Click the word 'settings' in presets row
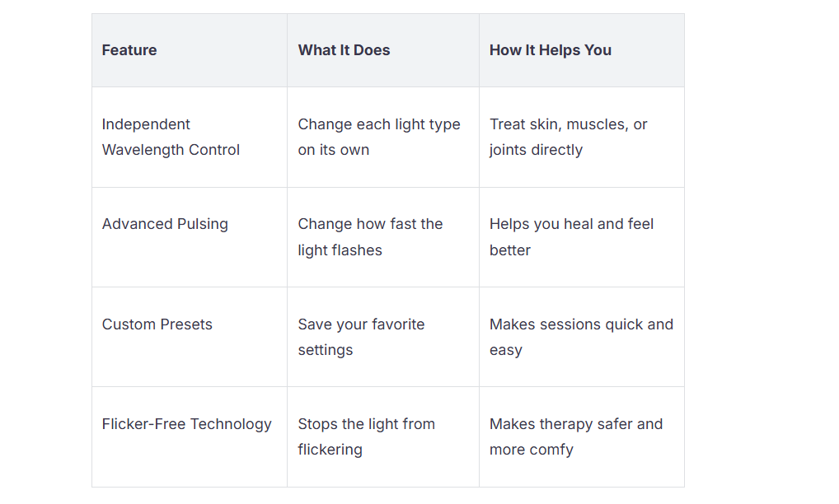Image resolution: width=839 pixels, height=504 pixels. coord(326,350)
